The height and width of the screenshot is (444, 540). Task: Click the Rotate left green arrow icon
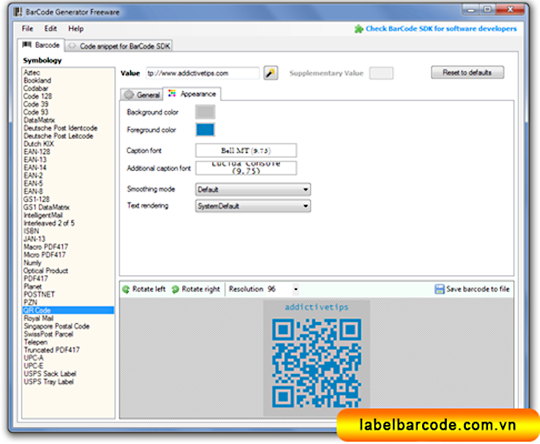126,289
